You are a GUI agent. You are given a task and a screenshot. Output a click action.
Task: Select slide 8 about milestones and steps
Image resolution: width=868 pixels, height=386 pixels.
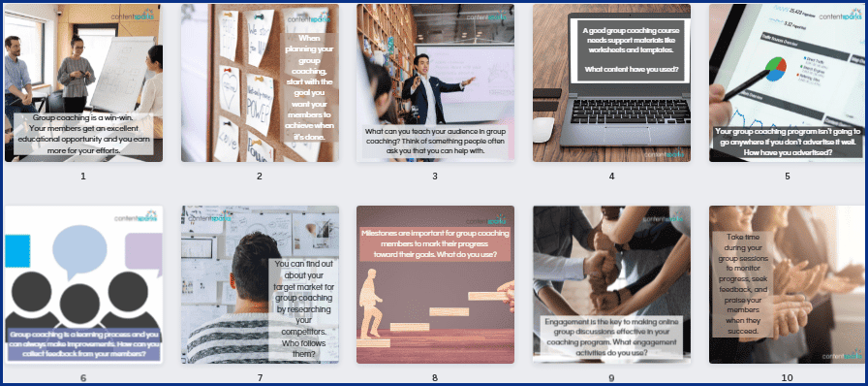point(435,284)
